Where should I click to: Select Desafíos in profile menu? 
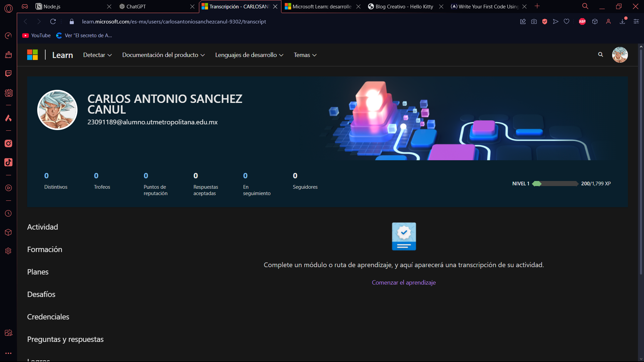(41, 294)
